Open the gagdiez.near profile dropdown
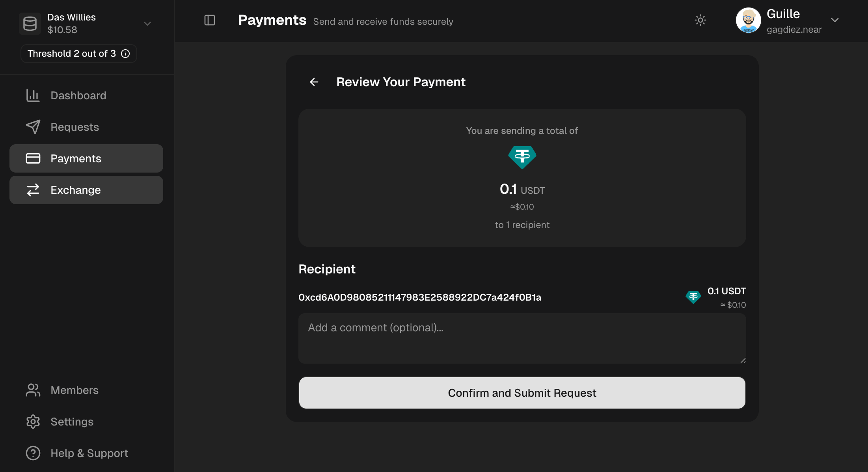 coord(834,20)
